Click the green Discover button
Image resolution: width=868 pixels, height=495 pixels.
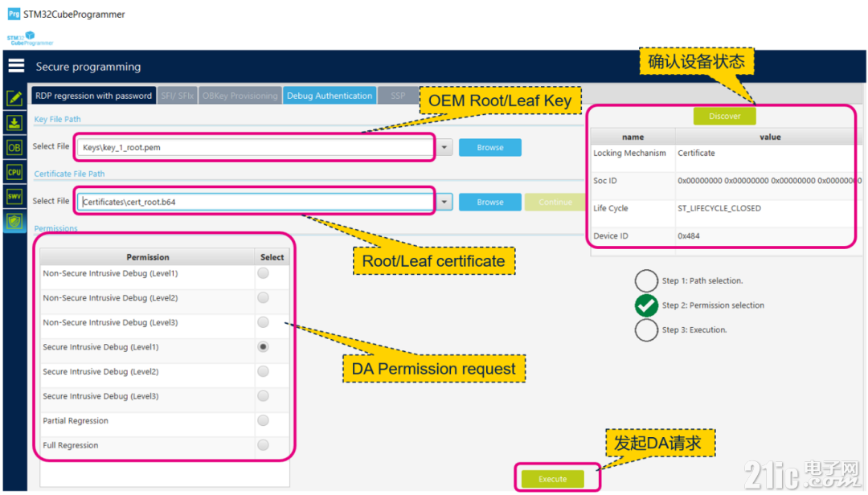coord(725,117)
